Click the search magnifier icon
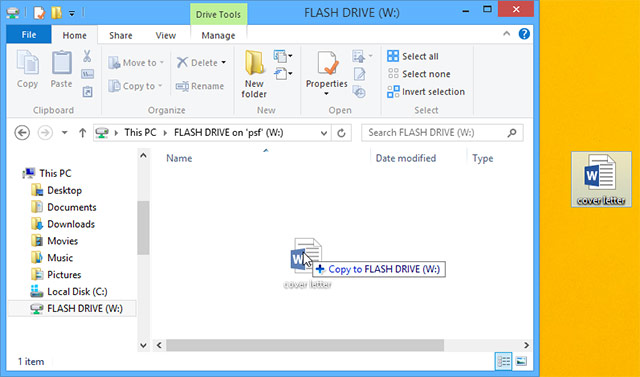The width and height of the screenshot is (640, 377). 512,133
